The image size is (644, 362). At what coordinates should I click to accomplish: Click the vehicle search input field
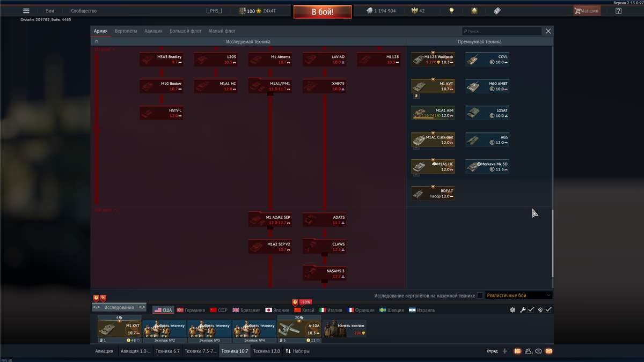(502, 31)
